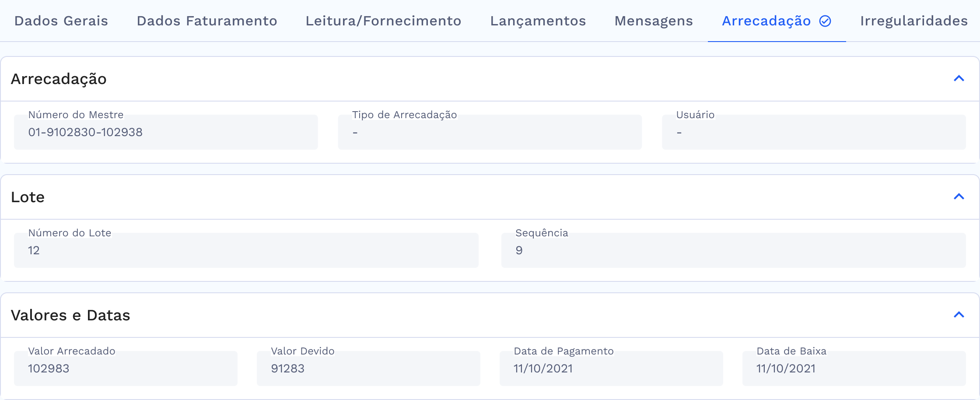The height and width of the screenshot is (400, 980).
Task: Click the Valor Arrecadado field
Action: pos(126,368)
